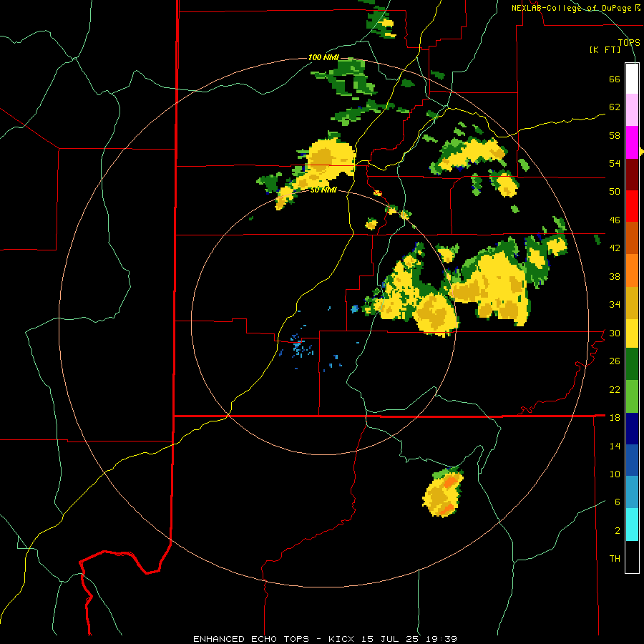Click the legend value "38"

615,276
